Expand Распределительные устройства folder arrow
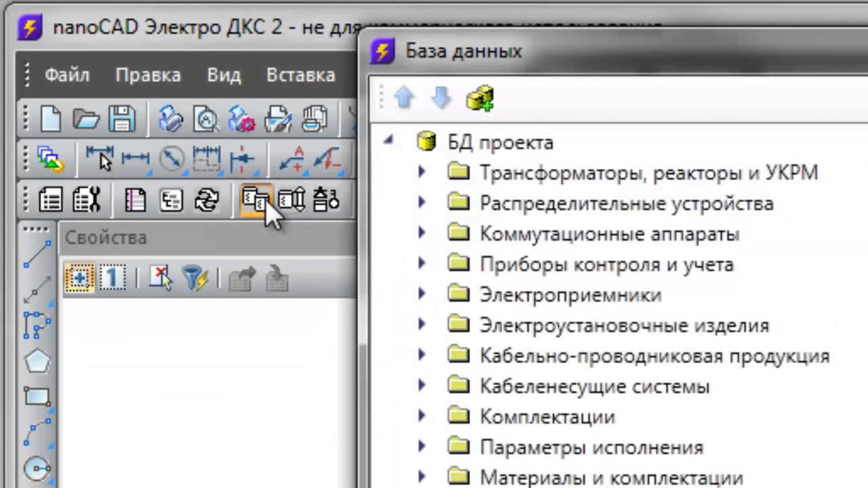 click(x=421, y=203)
